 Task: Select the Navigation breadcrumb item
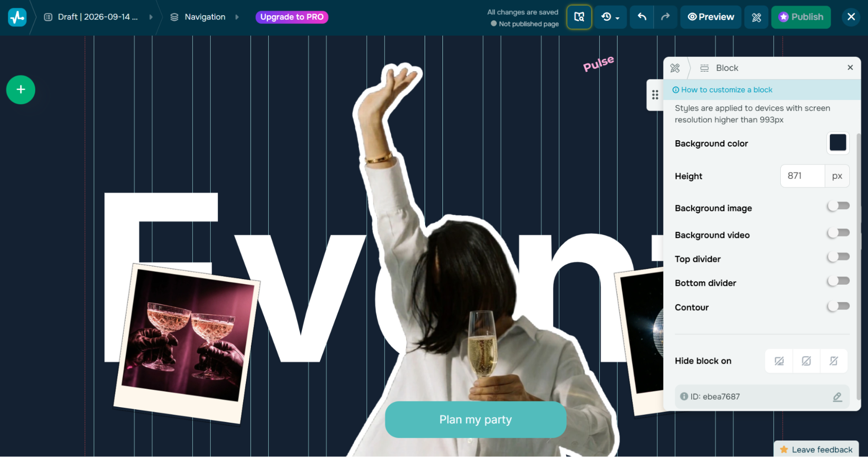[x=205, y=17]
